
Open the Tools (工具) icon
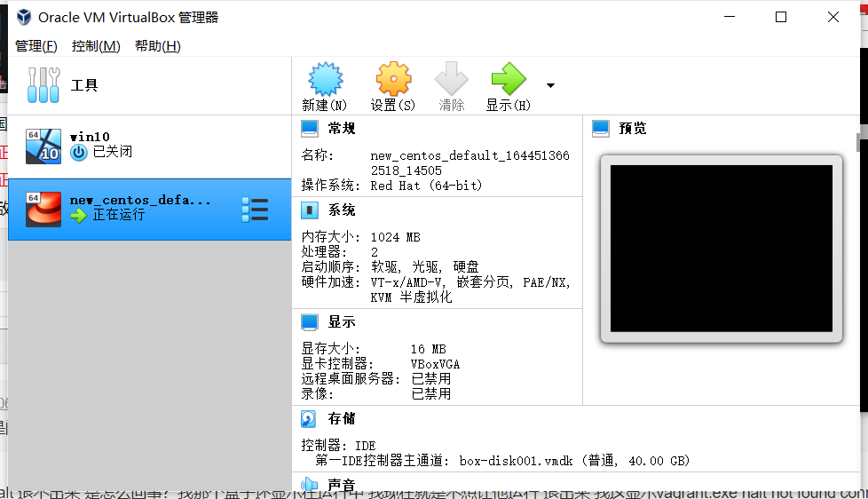43,85
